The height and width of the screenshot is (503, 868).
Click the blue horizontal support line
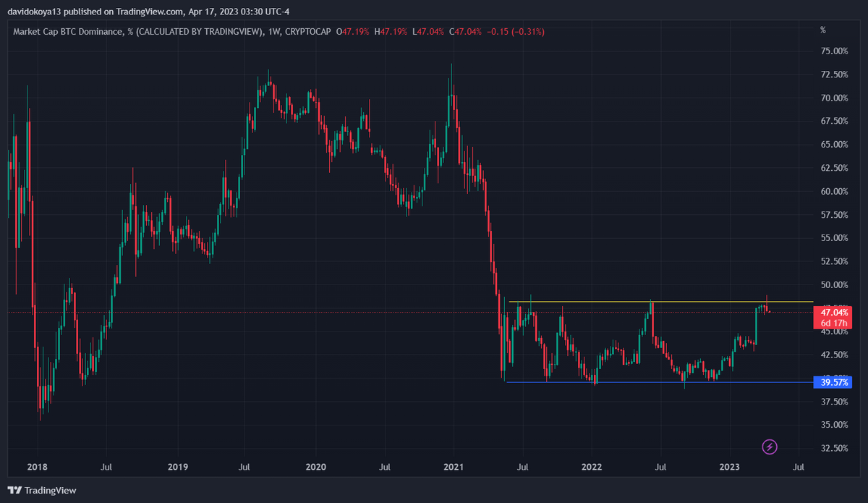pos(660,382)
